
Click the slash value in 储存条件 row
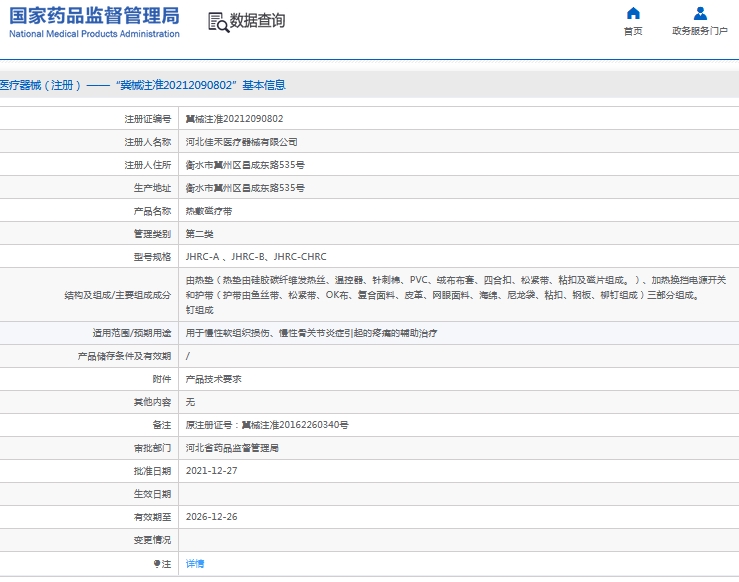click(x=188, y=356)
